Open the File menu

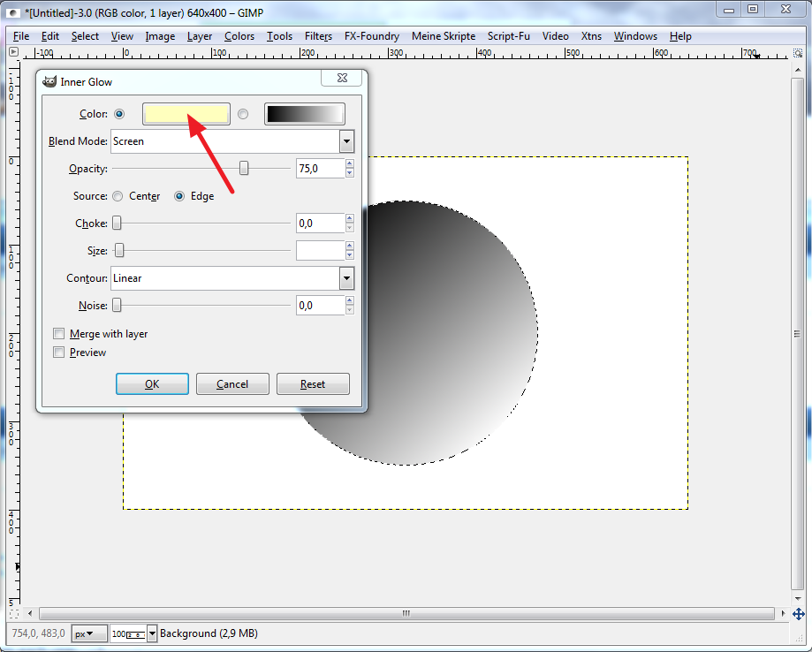tap(21, 36)
